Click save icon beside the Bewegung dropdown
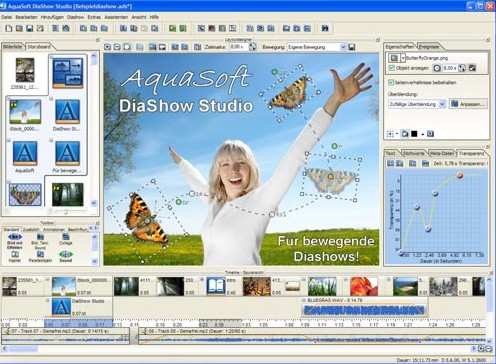 [x=351, y=47]
